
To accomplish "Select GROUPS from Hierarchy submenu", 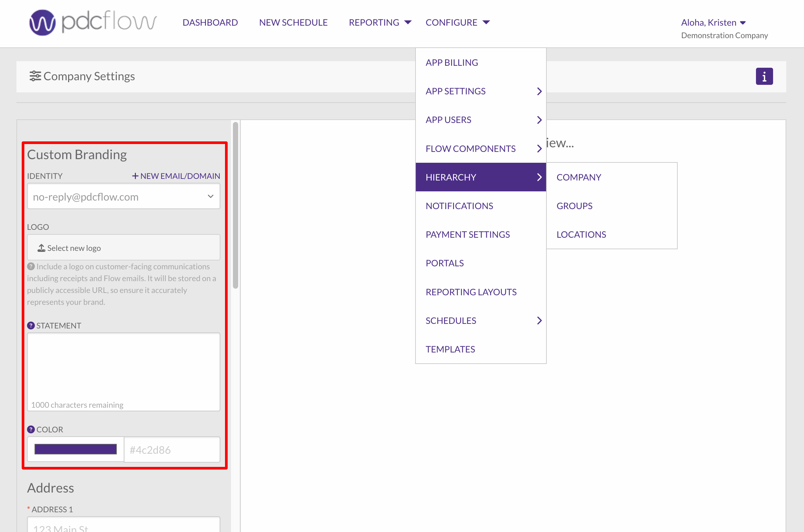I will [x=574, y=206].
